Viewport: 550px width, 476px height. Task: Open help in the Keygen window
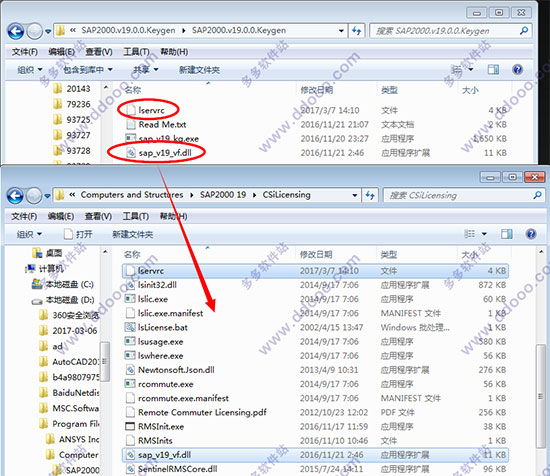(x=517, y=69)
